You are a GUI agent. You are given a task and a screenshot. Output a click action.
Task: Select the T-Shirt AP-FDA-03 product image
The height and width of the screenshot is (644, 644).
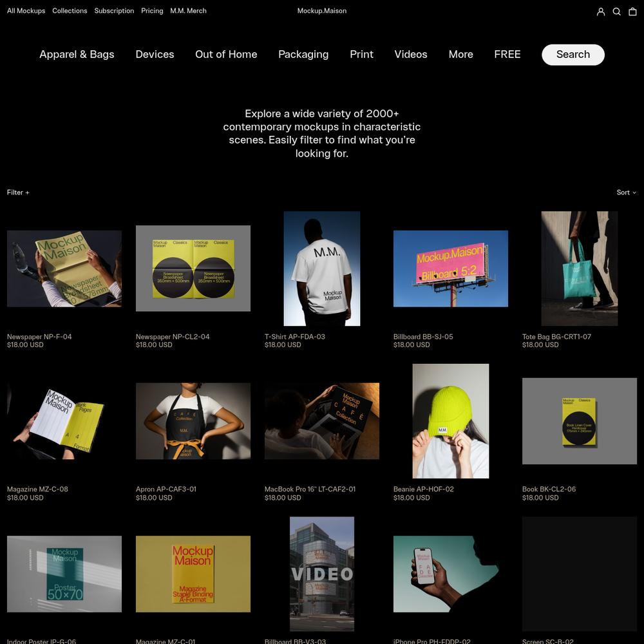pyautogui.click(x=322, y=269)
